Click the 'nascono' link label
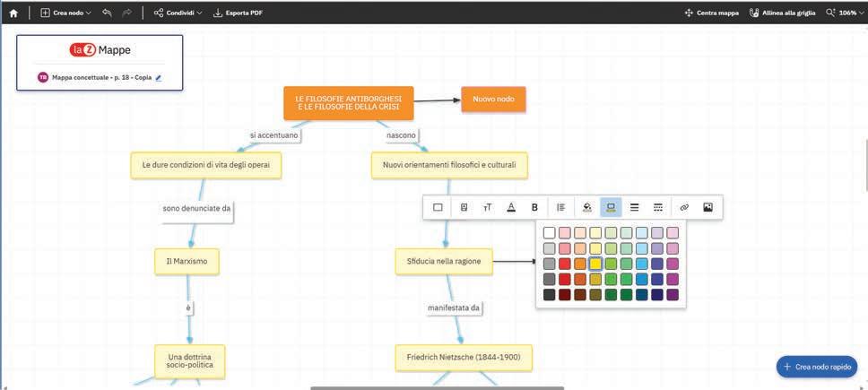The height and width of the screenshot is (390, 868). tap(402, 135)
